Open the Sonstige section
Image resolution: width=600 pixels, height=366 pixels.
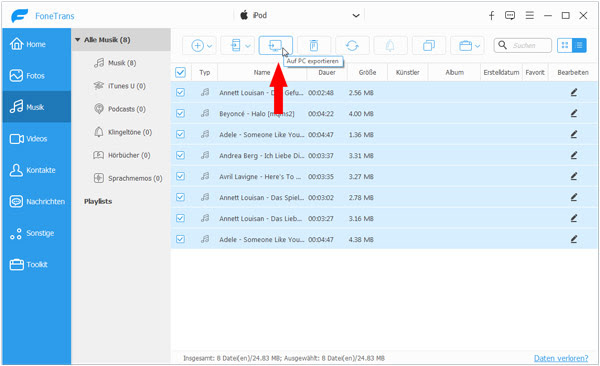[36, 233]
